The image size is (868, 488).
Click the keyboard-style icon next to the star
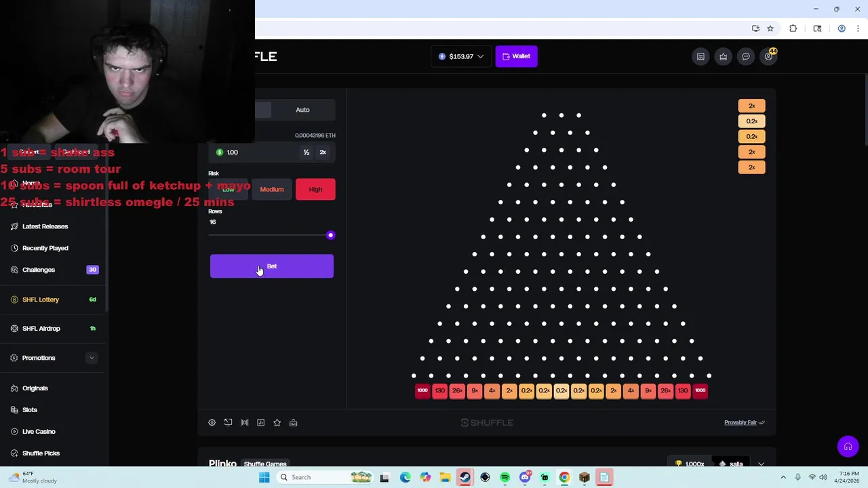click(293, 422)
